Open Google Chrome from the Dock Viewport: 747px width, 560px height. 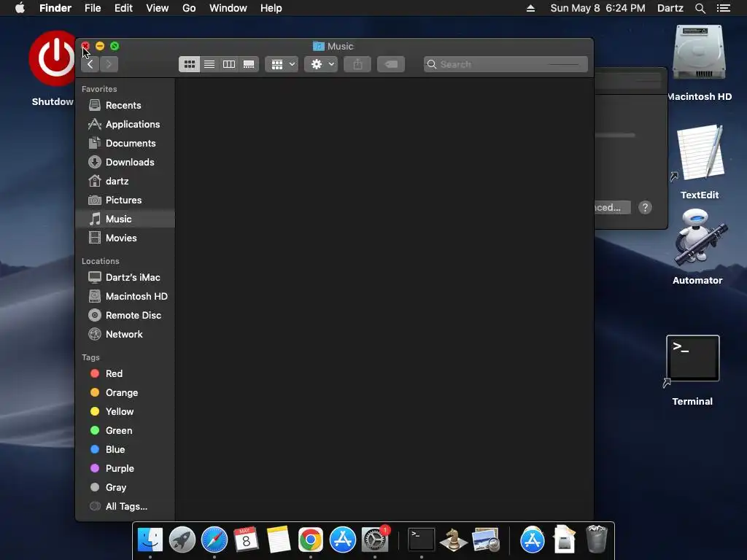[x=311, y=540]
